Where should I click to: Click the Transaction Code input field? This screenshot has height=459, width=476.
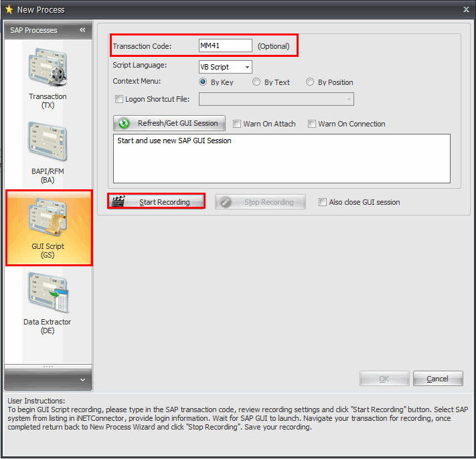pos(225,46)
